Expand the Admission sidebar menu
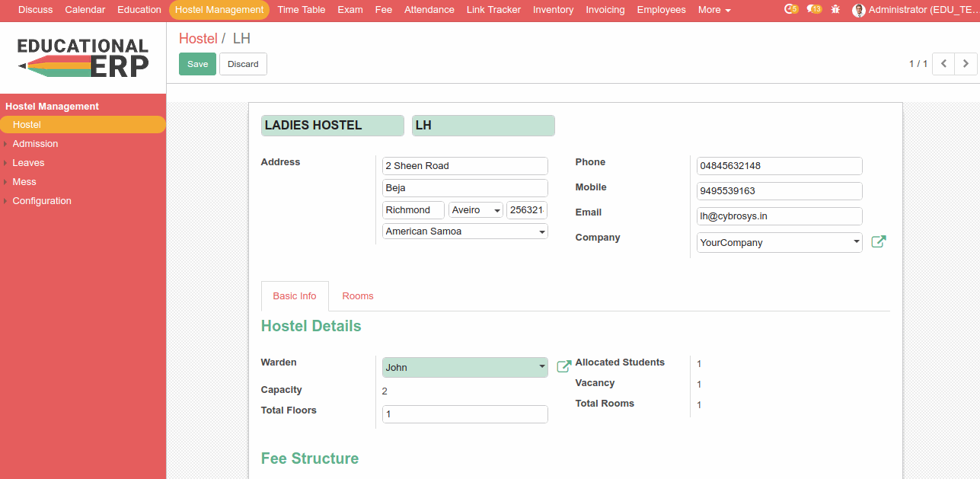Screen dimensions: 980x479 pyautogui.click(x=35, y=144)
